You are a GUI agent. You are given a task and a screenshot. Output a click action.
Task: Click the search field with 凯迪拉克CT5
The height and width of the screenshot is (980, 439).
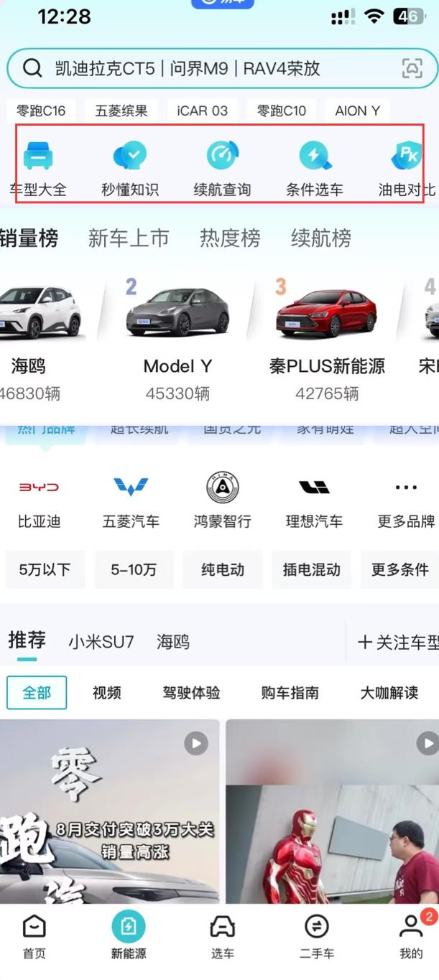[221, 69]
